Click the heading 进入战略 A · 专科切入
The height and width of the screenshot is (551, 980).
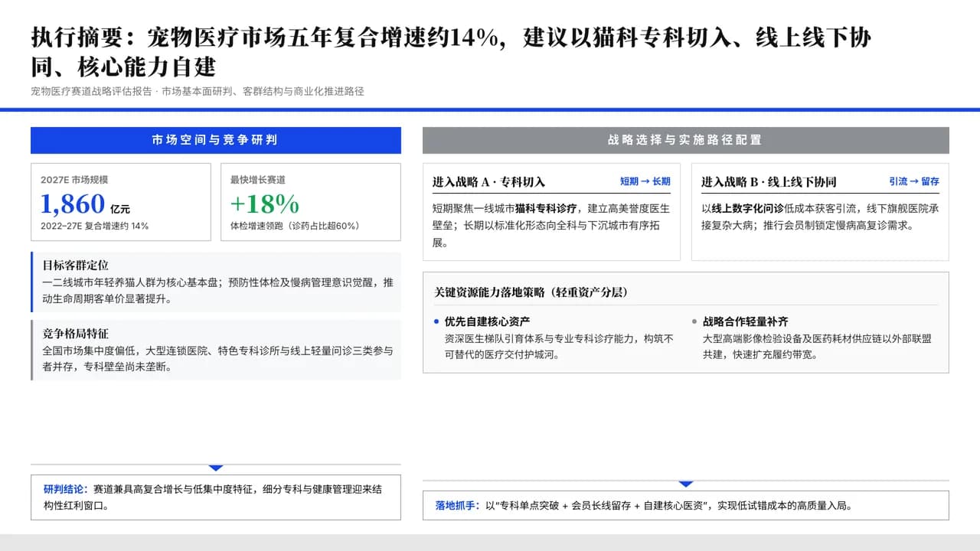[488, 182]
